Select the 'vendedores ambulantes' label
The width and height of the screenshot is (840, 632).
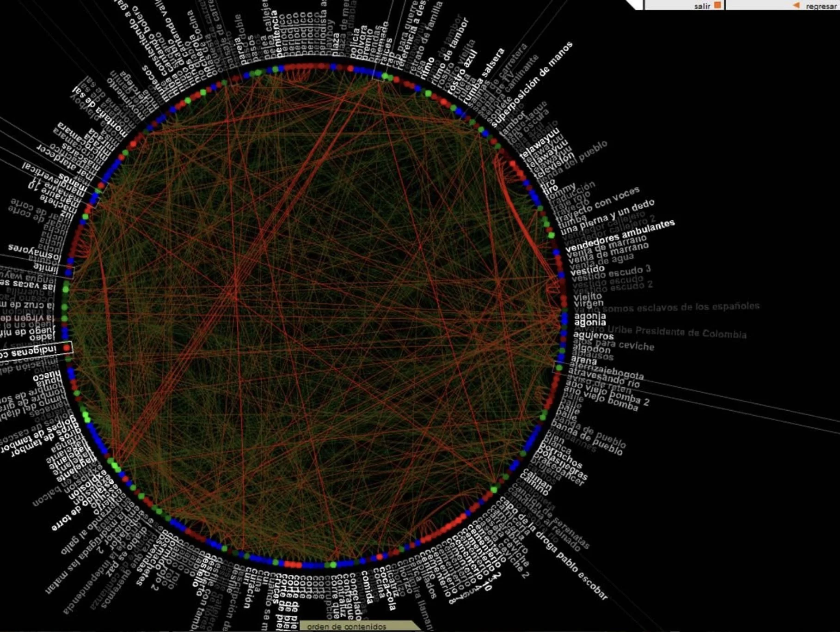[620, 236]
